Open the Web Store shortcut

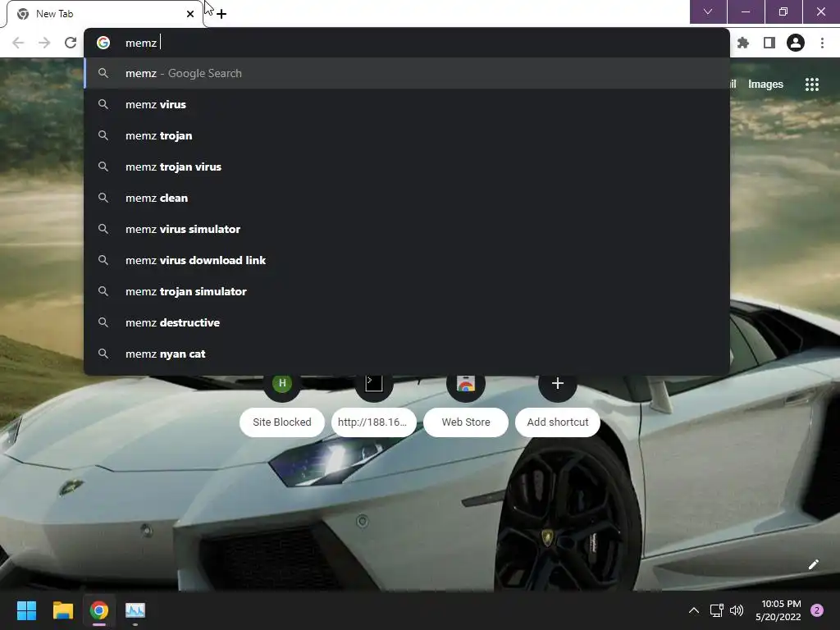[x=466, y=422]
